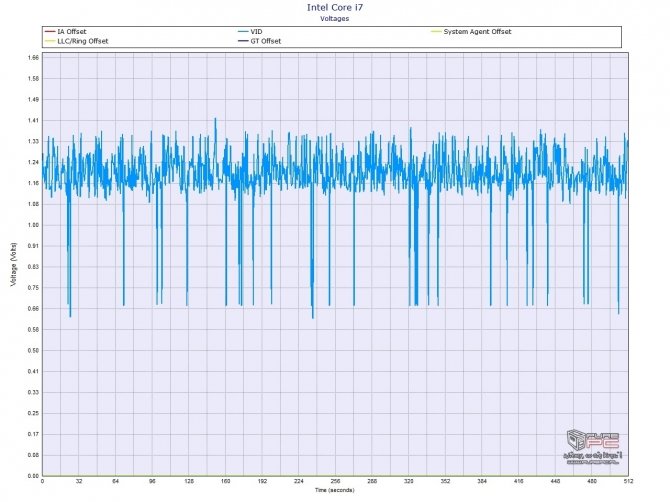Select the "LLC/Ring Offset" legend label

[x=83, y=41]
